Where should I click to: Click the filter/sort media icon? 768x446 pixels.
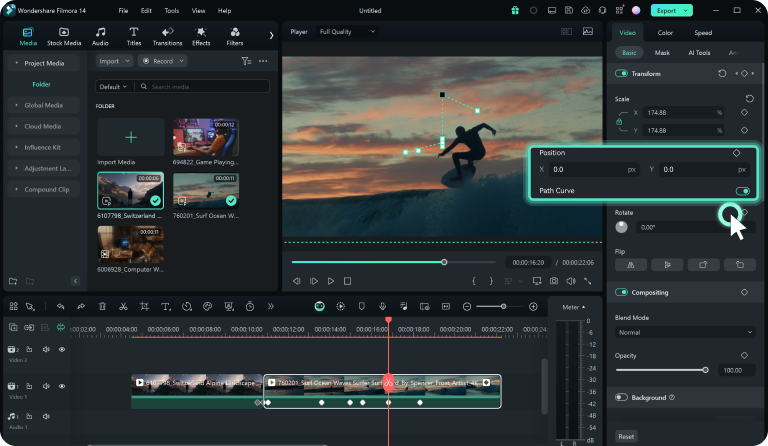pyautogui.click(x=246, y=61)
